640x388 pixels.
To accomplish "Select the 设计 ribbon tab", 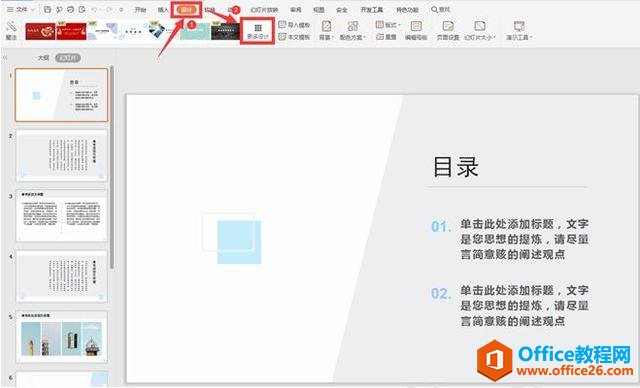I will [186, 9].
